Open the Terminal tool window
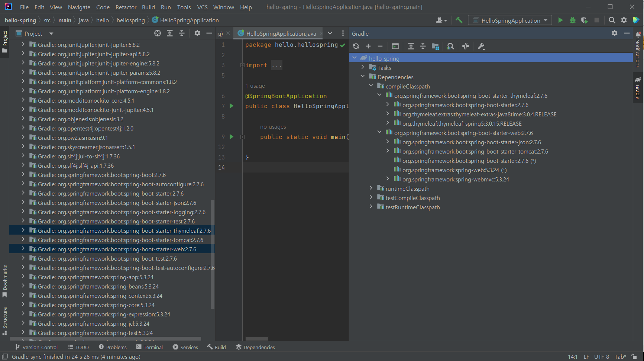The image size is (644, 361). point(149,347)
